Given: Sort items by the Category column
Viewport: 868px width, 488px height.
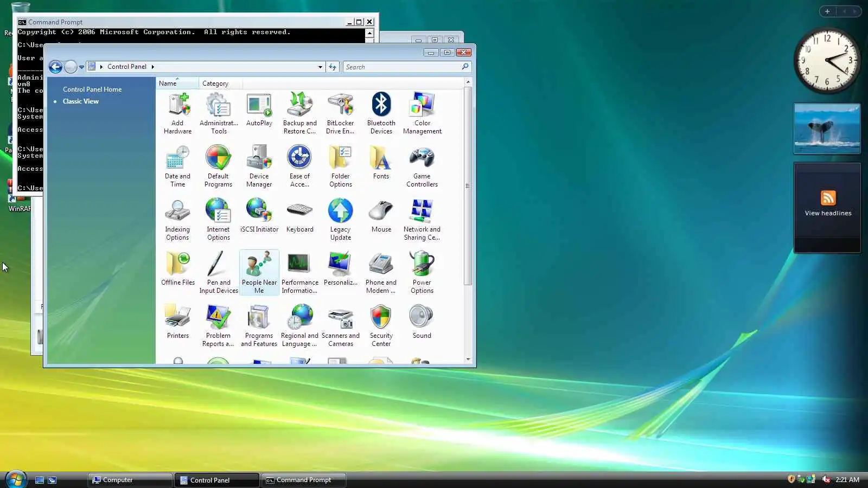Looking at the screenshot, I should tap(220, 84).
